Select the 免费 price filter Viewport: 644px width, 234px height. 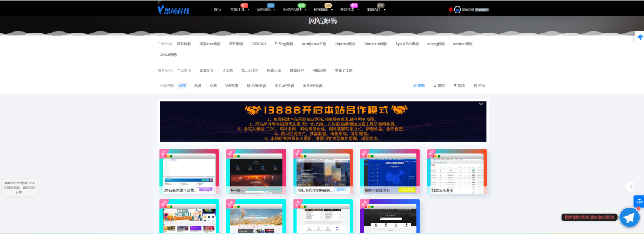[197, 86]
